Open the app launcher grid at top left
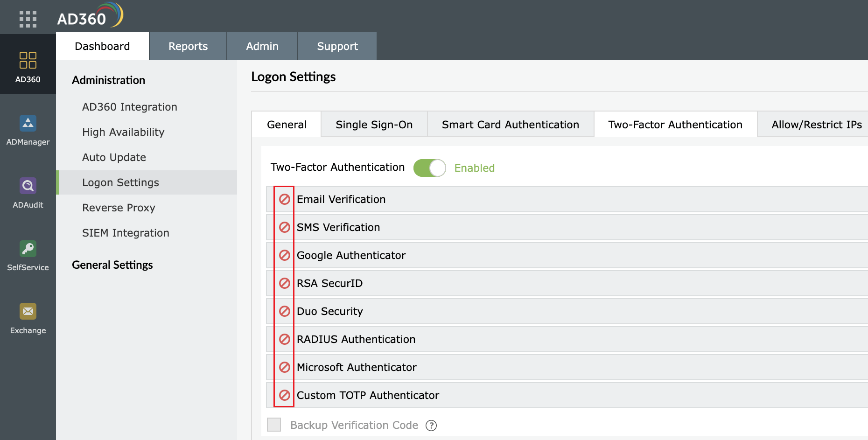 point(28,19)
